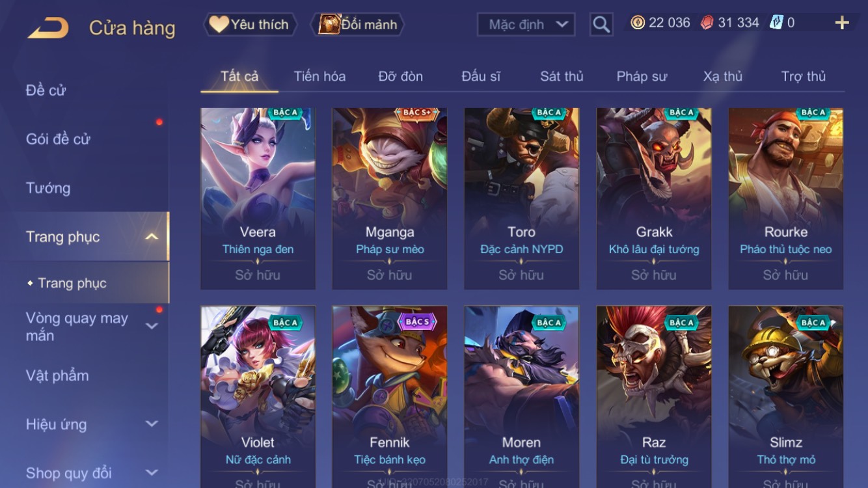Viewport: 868px width, 488px height.
Task: Click the gold coin currency icon
Action: pos(638,23)
